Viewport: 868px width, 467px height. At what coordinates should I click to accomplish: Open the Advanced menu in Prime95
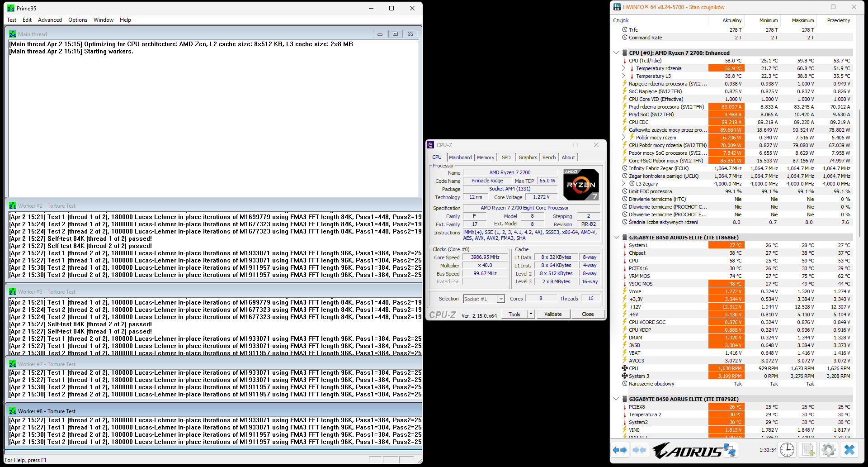point(50,20)
